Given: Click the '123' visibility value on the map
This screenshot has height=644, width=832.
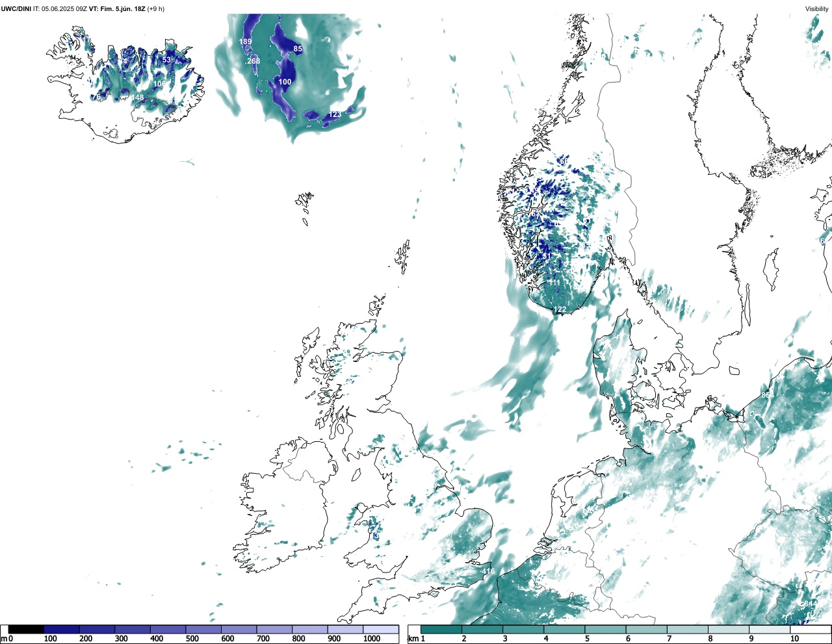Looking at the screenshot, I should click(x=335, y=114).
